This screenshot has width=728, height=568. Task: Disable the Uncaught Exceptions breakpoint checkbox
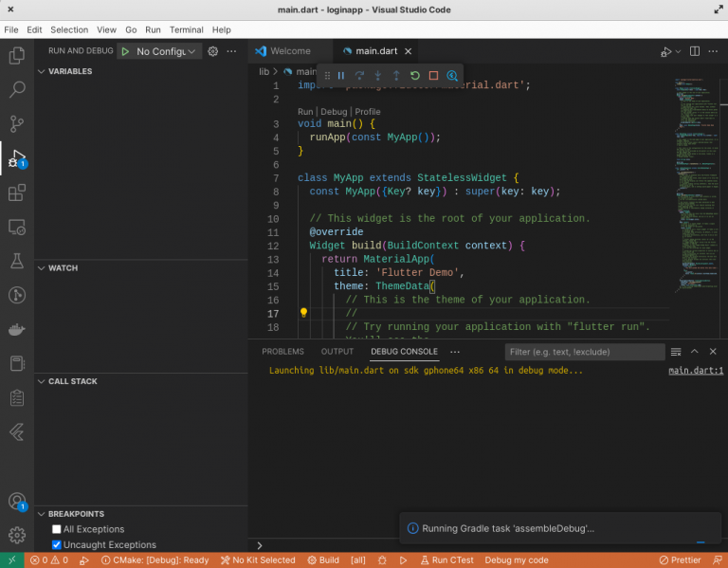point(57,545)
